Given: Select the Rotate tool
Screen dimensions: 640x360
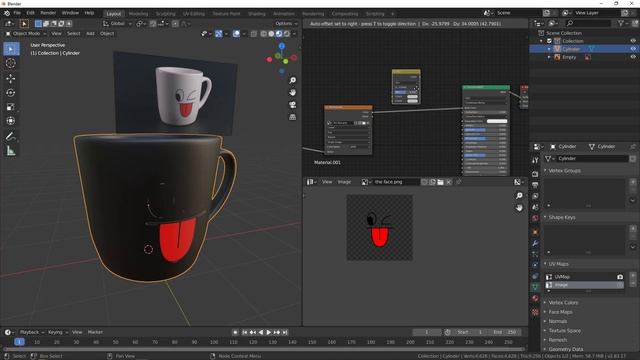Looking at the screenshot, I should click(11, 93).
